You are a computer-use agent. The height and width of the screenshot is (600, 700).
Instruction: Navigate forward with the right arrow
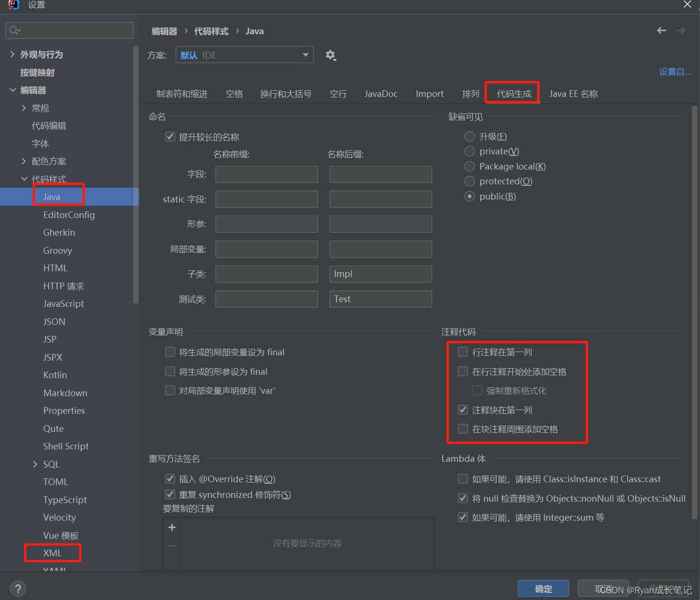click(x=681, y=30)
